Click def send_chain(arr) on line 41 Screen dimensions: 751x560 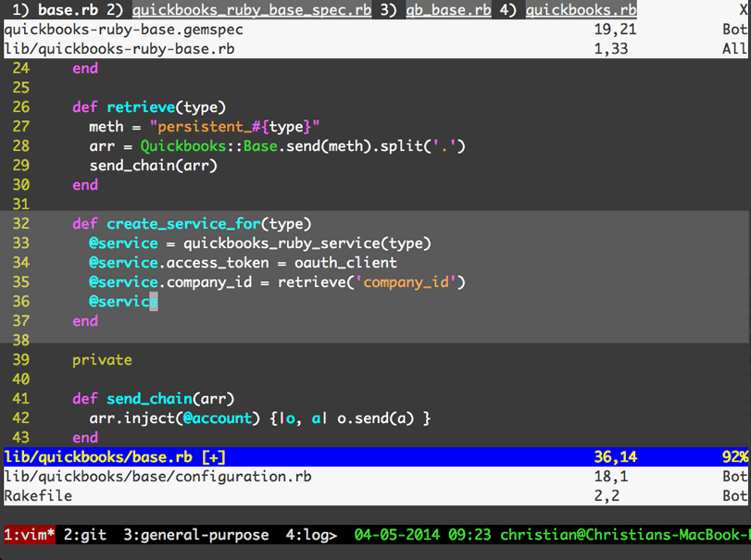[x=154, y=399]
